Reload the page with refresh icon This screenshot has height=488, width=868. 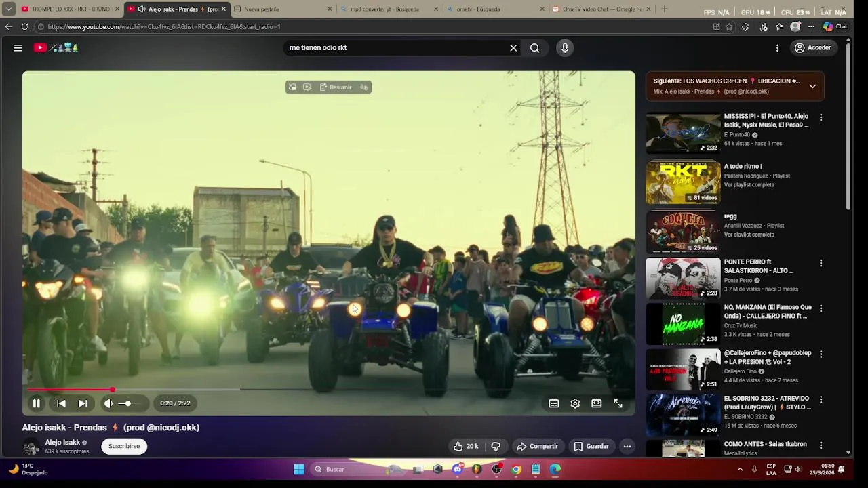coord(24,26)
